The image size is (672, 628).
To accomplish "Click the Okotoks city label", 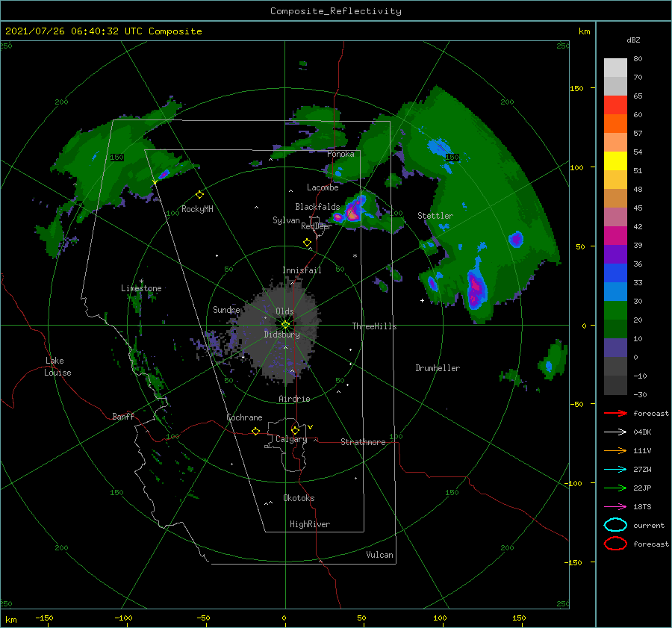I will (299, 498).
